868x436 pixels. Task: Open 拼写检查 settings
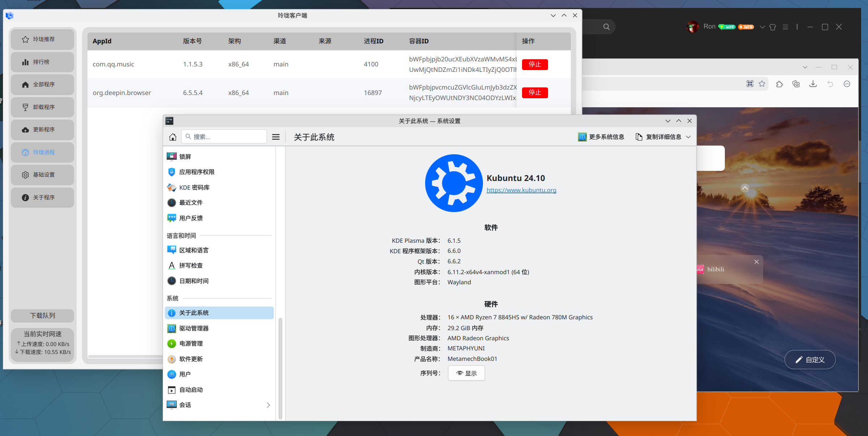(219, 266)
